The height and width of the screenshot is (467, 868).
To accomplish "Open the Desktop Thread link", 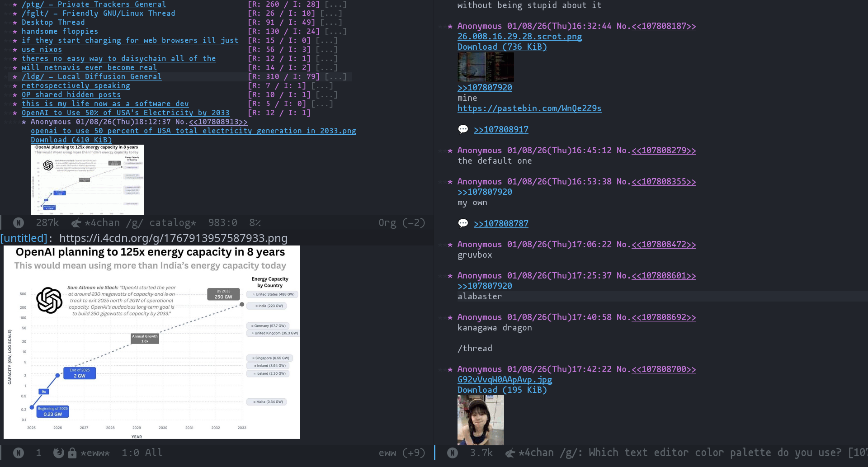I will (53, 23).
